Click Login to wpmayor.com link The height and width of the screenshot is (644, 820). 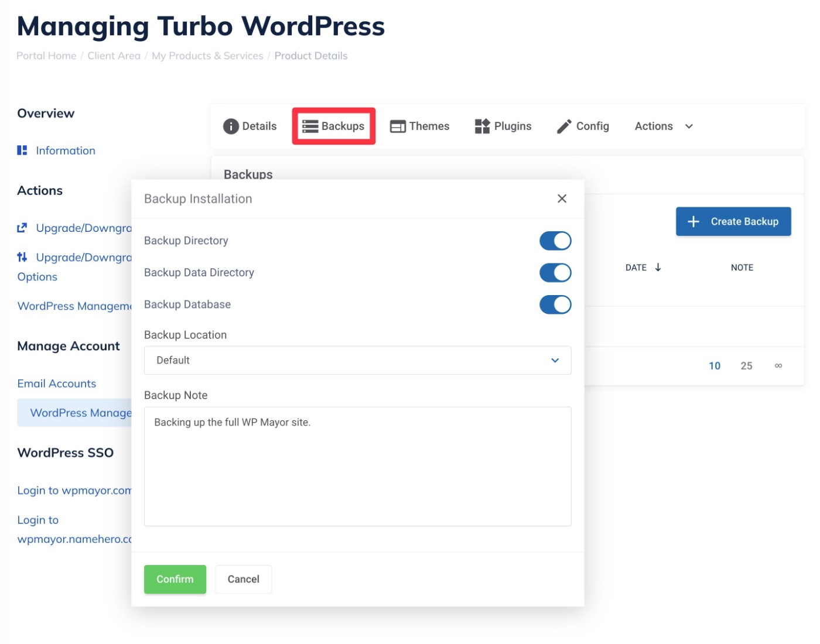74,491
